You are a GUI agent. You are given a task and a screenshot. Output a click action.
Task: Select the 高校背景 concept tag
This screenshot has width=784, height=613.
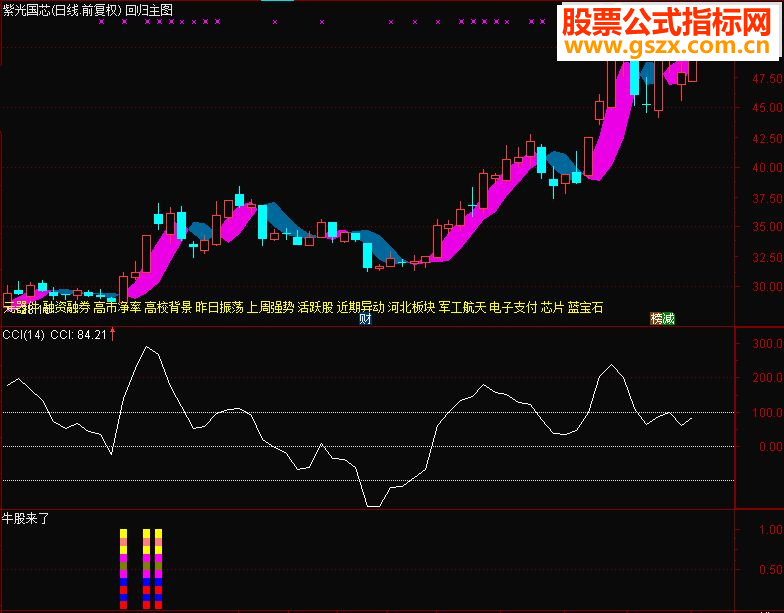pyautogui.click(x=168, y=307)
